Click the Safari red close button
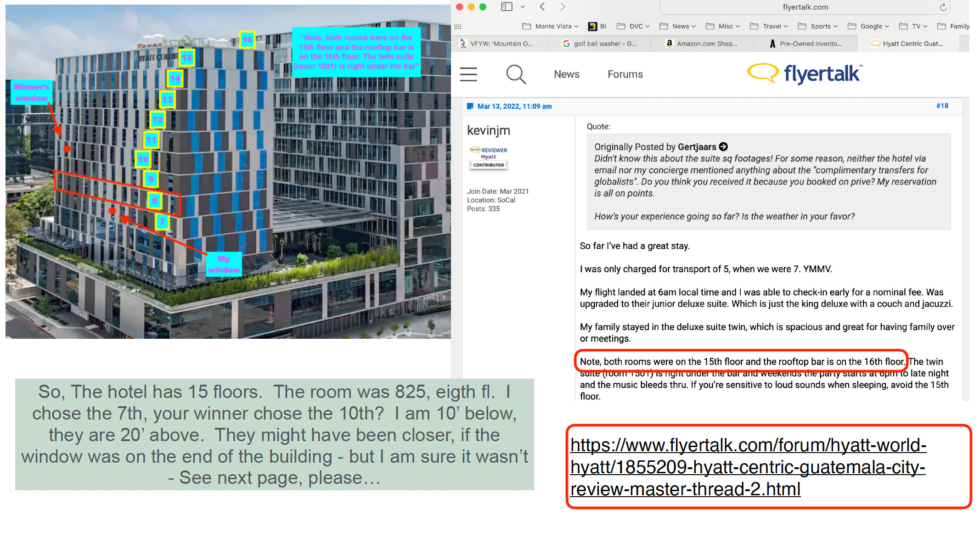This screenshot has height=549, width=980. 459,7
